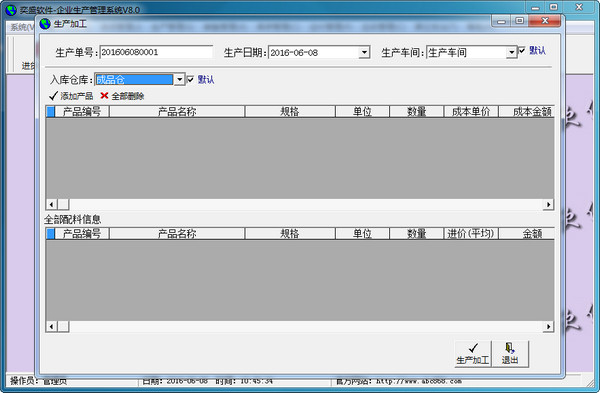
Task: Click the 生产单号 input field
Action: (x=156, y=52)
